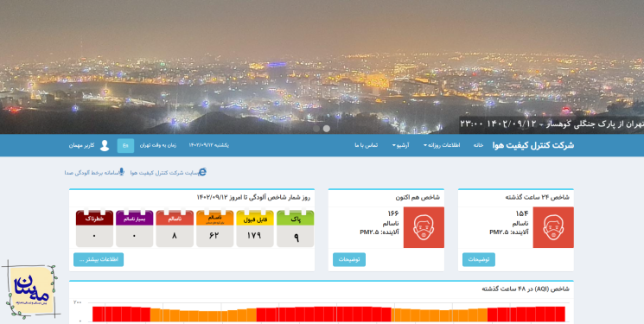This screenshot has width=644, height=324.
Task: Open the تماس با ما menu item
Action: tap(366, 145)
